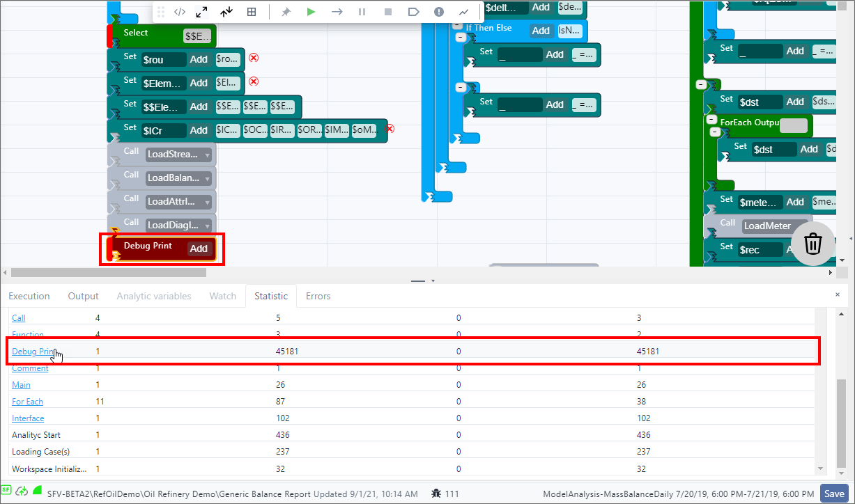The height and width of the screenshot is (504, 855).
Task: Click the Debug Print statistic link
Action: pos(32,352)
